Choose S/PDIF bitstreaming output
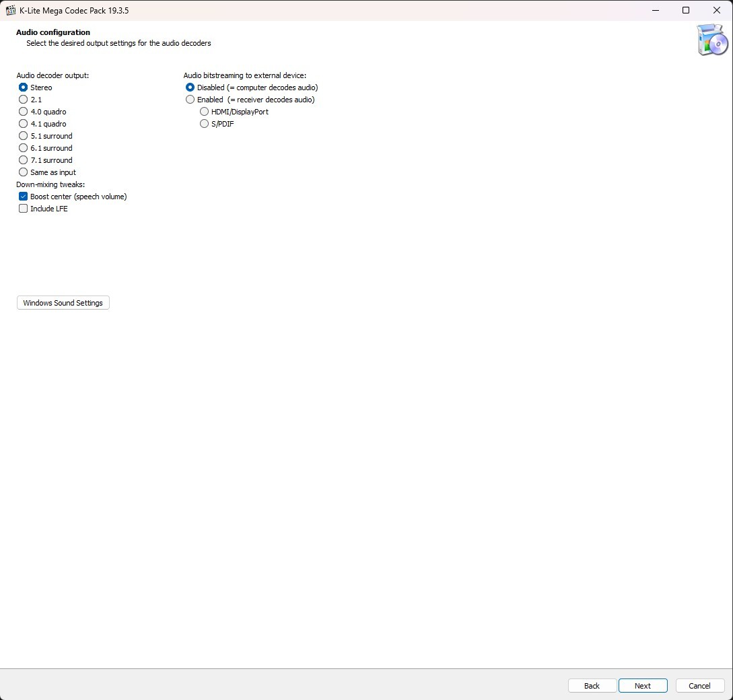The image size is (733, 700). pyautogui.click(x=205, y=124)
